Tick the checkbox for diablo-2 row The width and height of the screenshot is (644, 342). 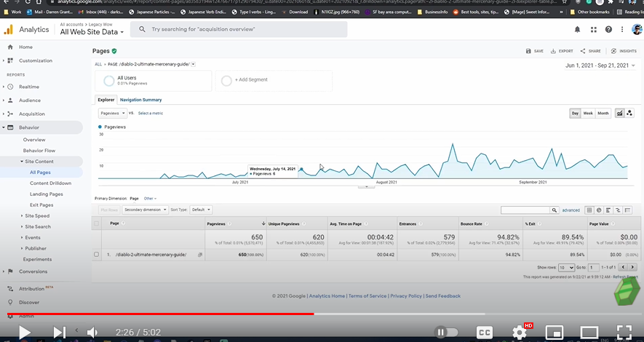coord(96,255)
